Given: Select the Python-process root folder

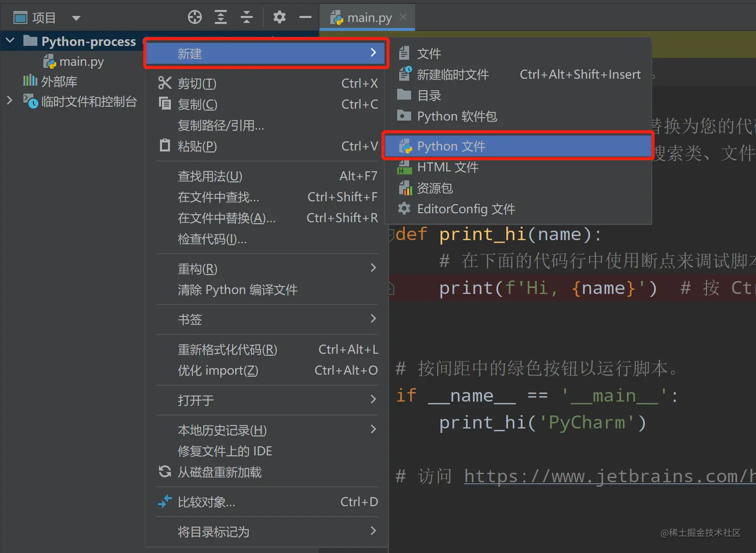Looking at the screenshot, I should [88, 41].
